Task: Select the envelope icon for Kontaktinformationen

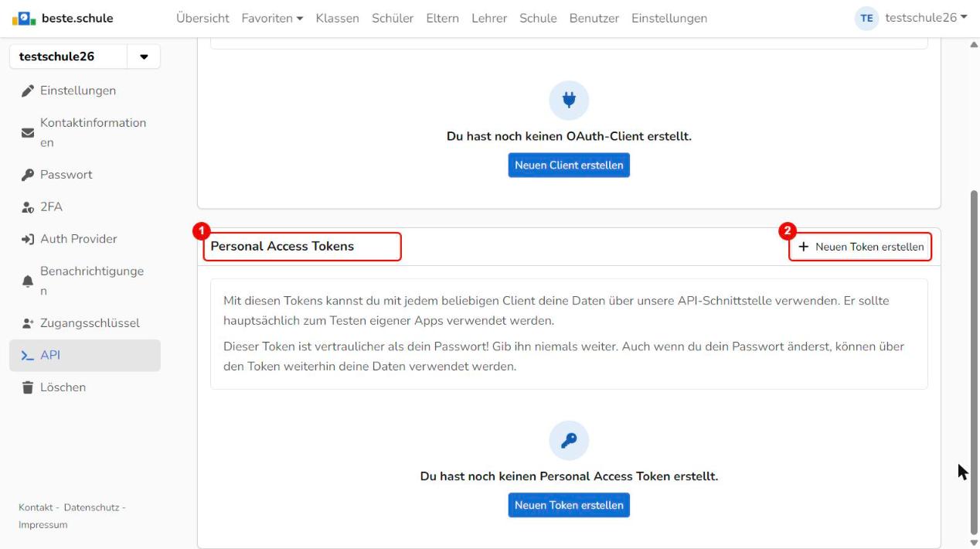Action: click(27, 133)
